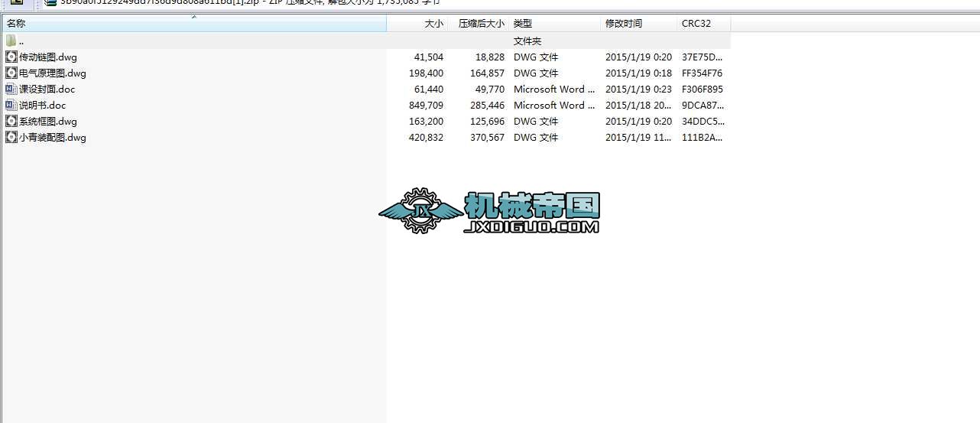Click compressed size 125,696
Viewport: 980px width, 423px height.
488,122
